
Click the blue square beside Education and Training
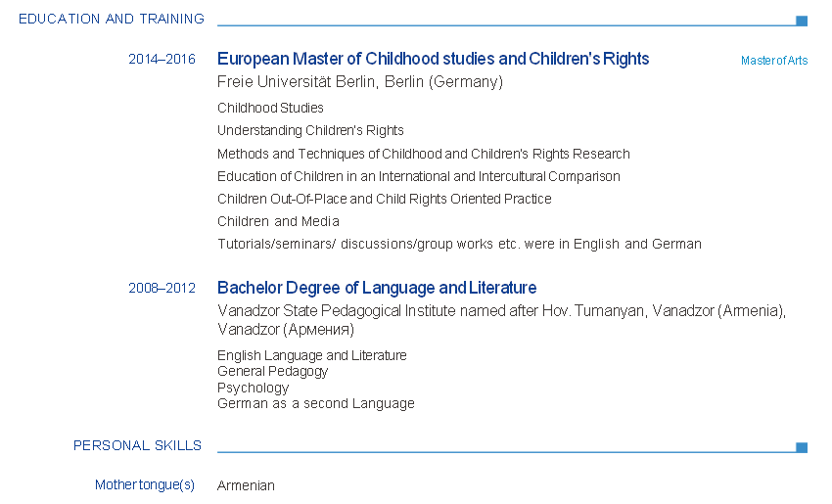coord(802,21)
